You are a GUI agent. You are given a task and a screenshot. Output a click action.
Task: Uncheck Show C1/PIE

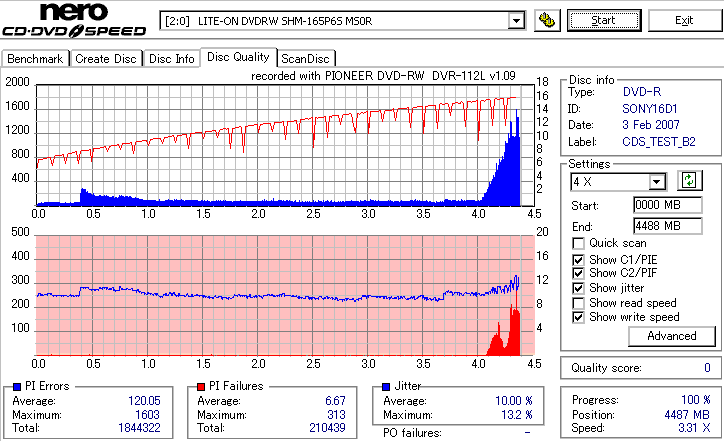(578, 260)
